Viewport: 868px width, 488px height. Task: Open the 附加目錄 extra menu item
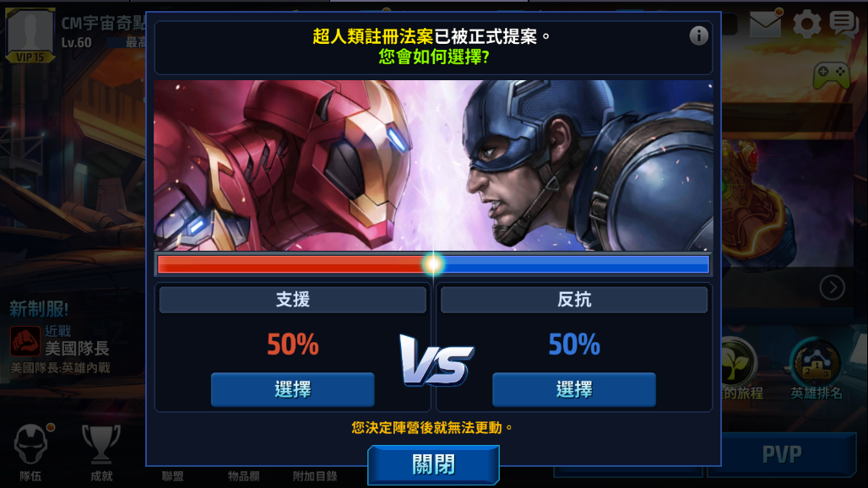tap(315, 476)
